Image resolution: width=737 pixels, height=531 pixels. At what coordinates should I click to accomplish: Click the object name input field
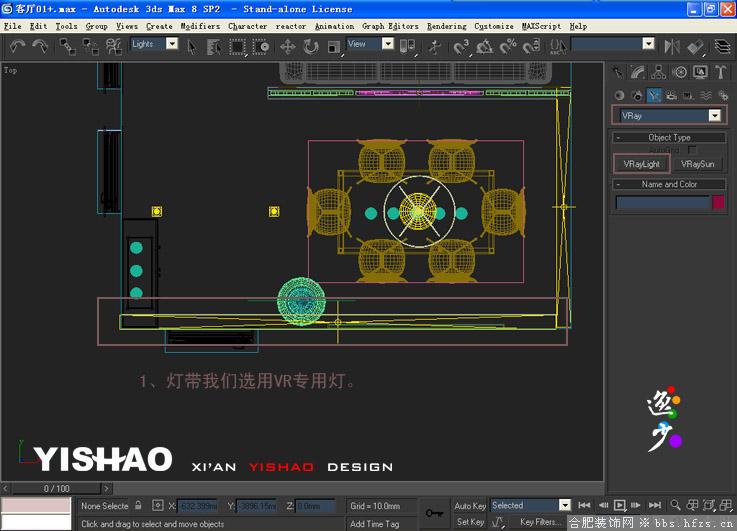tap(663, 203)
